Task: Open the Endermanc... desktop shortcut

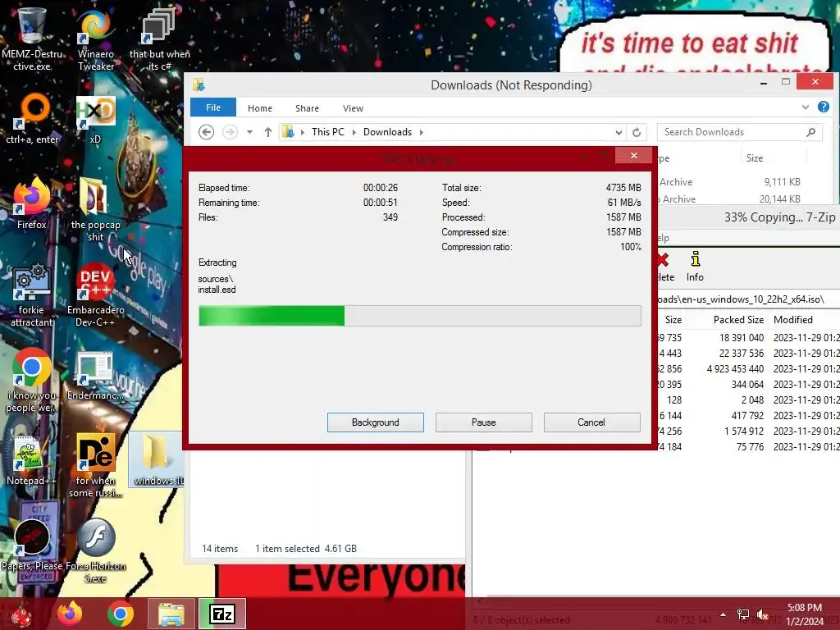Action: [x=95, y=375]
